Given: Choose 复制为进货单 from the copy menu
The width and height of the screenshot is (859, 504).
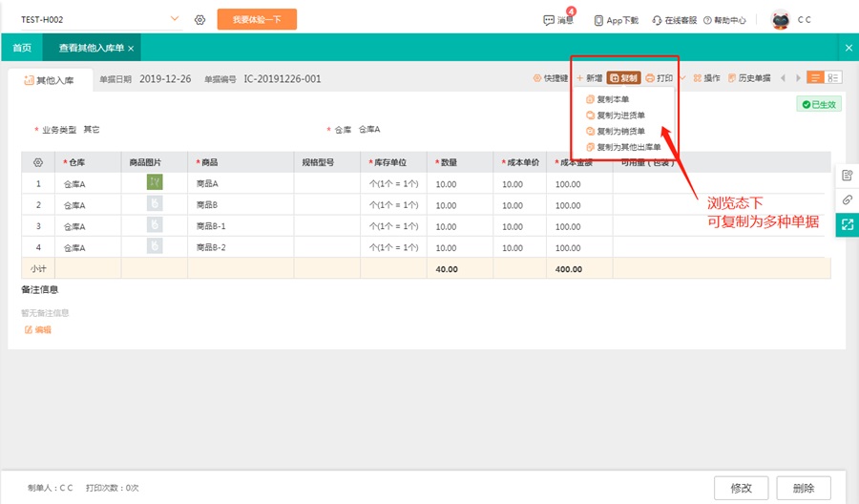Looking at the screenshot, I should coord(616,115).
